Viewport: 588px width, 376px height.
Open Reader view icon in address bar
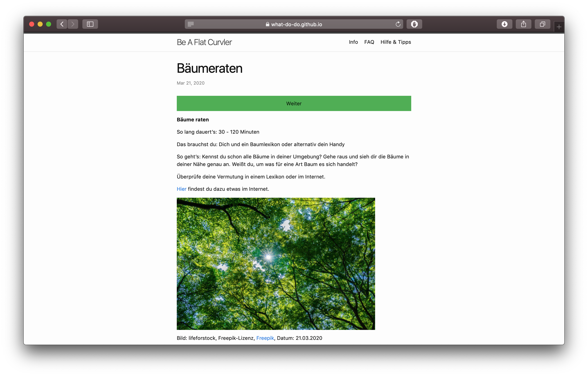[x=191, y=24]
